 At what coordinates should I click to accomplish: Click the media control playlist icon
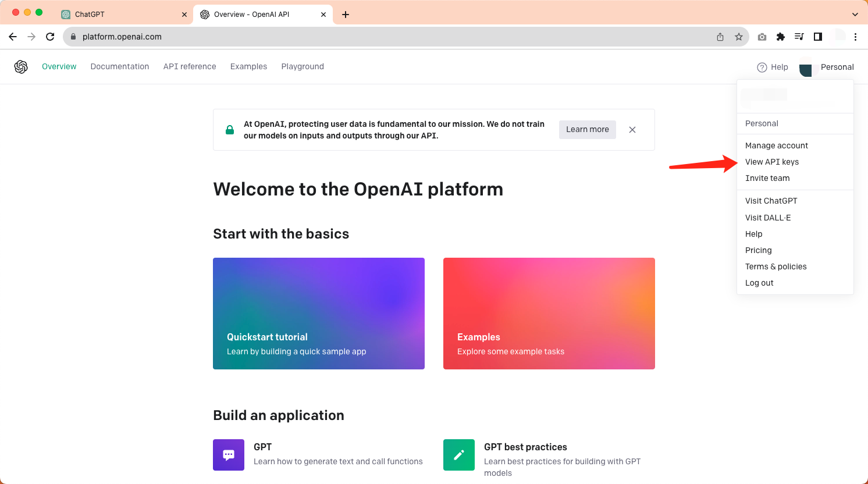(x=799, y=37)
